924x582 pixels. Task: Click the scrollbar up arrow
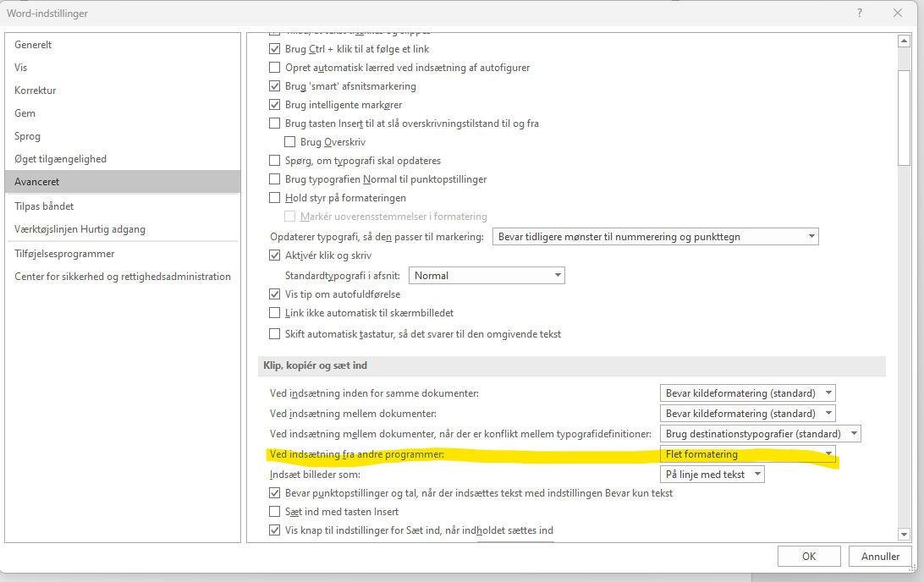coord(904,41)
